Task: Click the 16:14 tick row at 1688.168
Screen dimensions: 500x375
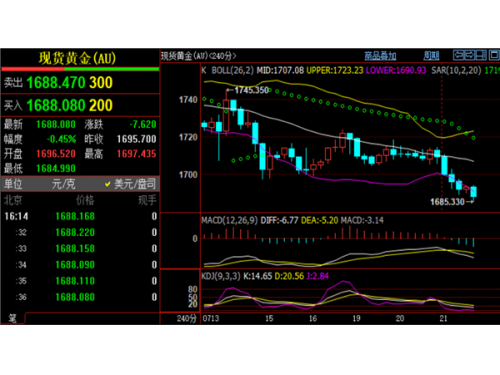Action: point(80,216)
